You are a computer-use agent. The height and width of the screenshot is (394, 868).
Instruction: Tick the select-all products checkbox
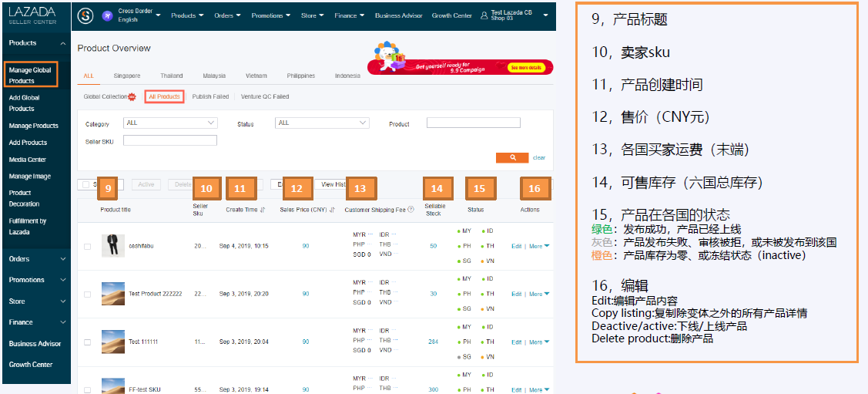[x=85, y=184]
